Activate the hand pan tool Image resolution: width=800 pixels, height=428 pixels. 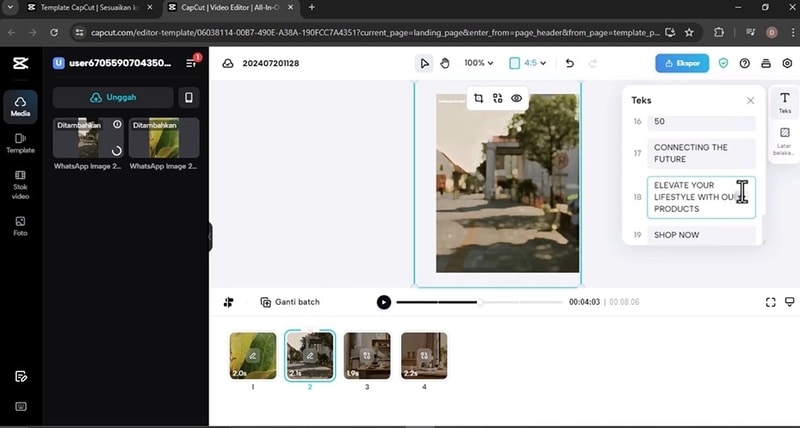click(445, 63)
